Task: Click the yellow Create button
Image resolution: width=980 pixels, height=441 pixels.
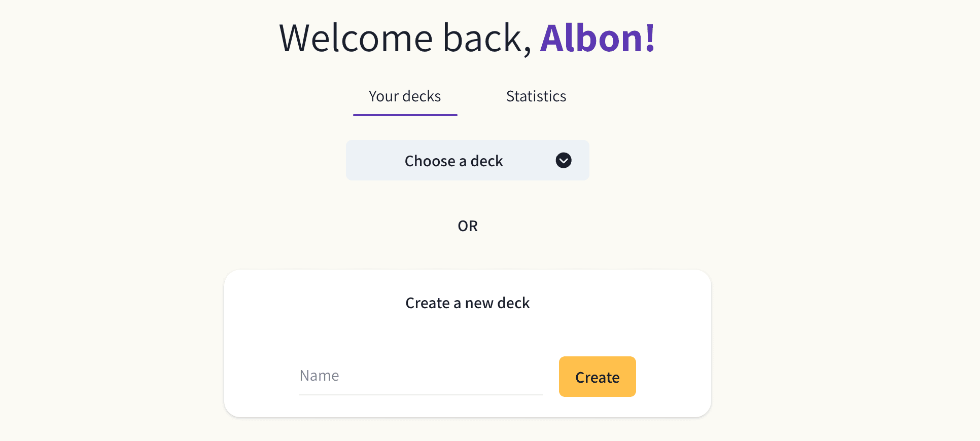Action: click(x=597, y=377)
